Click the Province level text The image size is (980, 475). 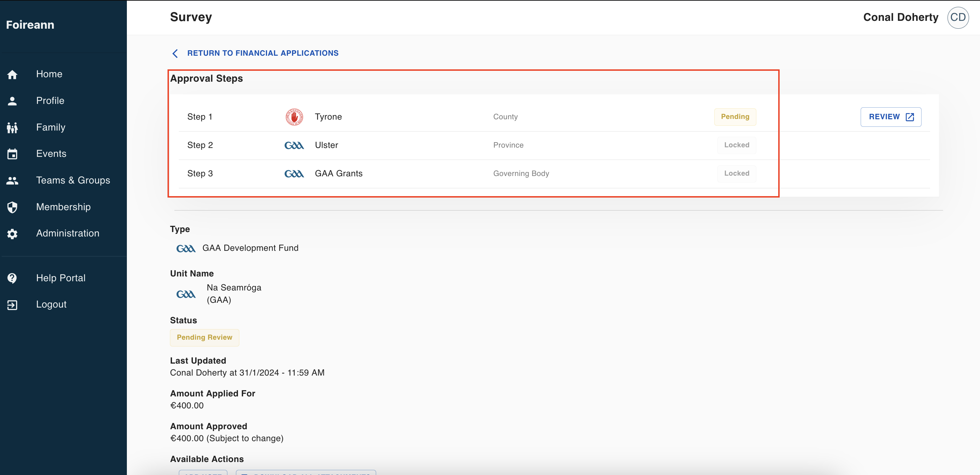click(508, 145)
